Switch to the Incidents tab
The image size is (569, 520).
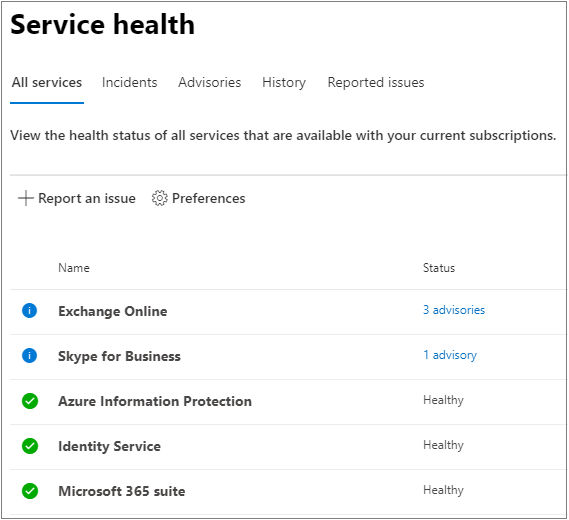(130, 83)
